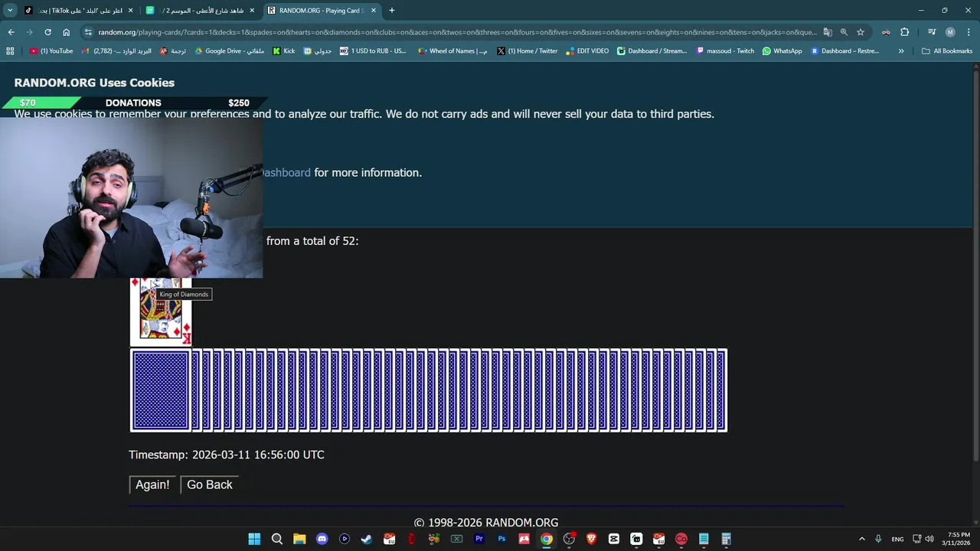The width and height of the screenshot is (980, 551).
Task: Open the Dashboard – Restream bookmark
Action: coord(845,51)
